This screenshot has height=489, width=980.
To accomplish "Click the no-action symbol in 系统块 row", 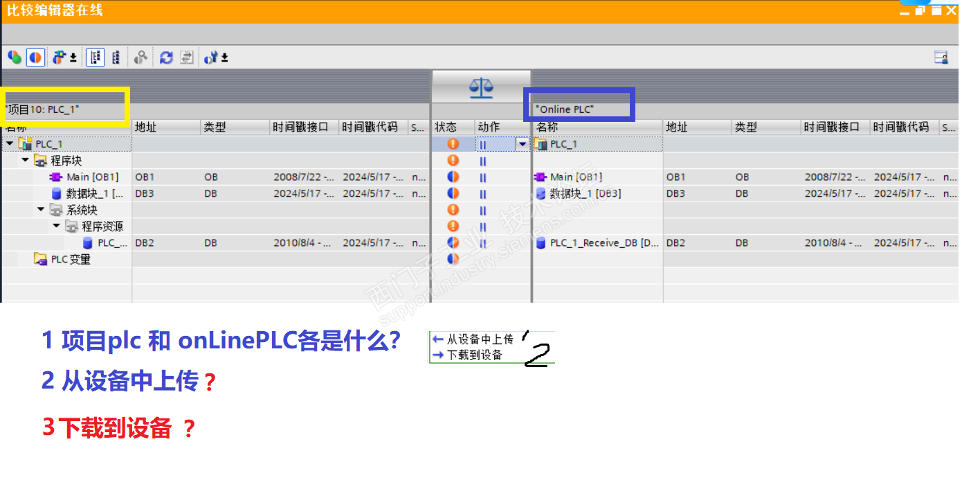I will (x=483, y=211).
